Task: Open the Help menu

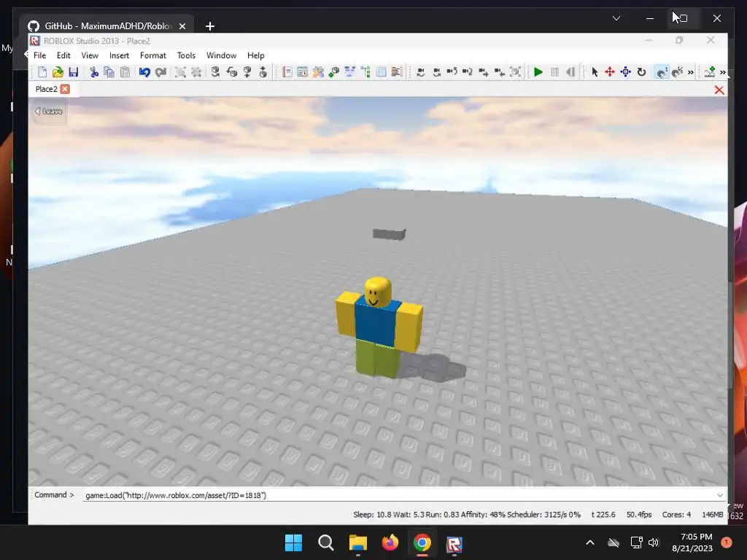Action: [255, 55]
